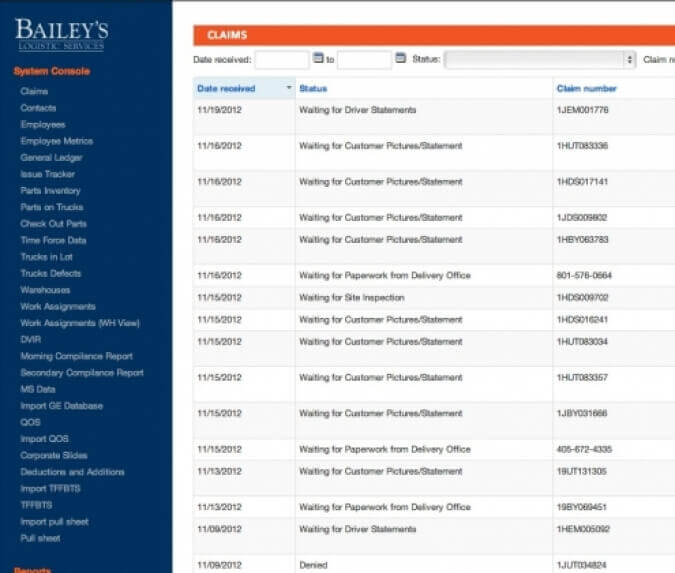Viewport: 675px width, 573px height.
Task: Open the Issue Tracker link
Action: pos(47,174)
